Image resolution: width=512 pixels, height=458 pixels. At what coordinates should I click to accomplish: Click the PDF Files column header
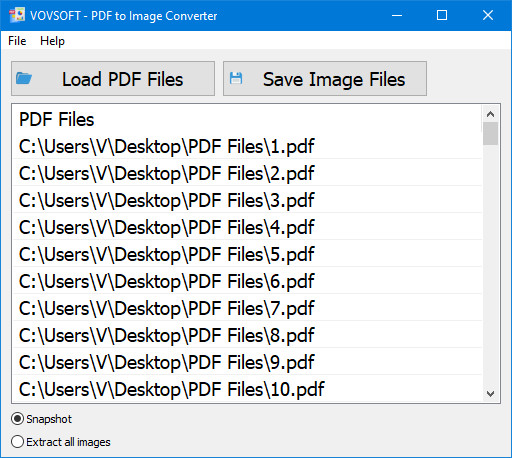(57, 119)
